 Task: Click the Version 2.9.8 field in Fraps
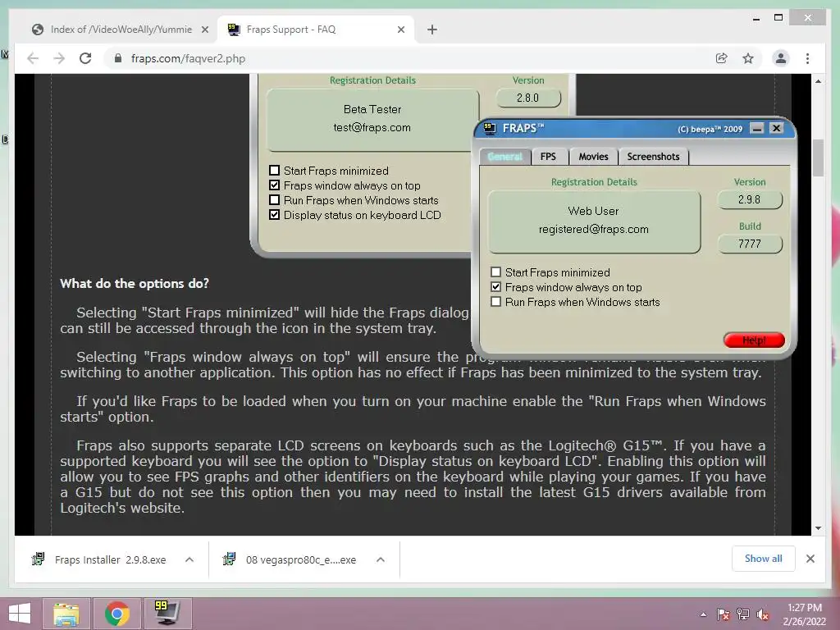[750, 199]
